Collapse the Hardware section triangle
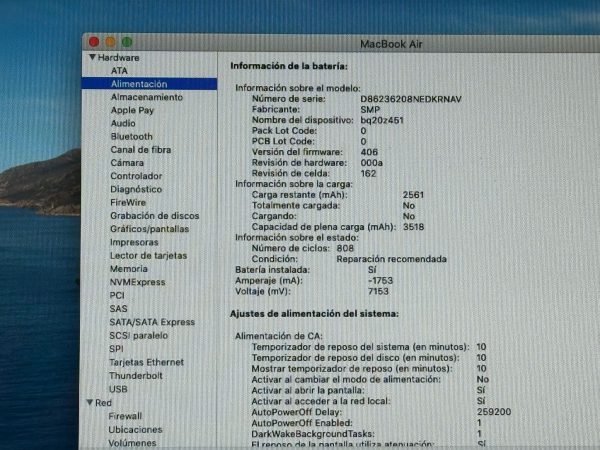The image size is (600, 450). (x=92, y=58)
